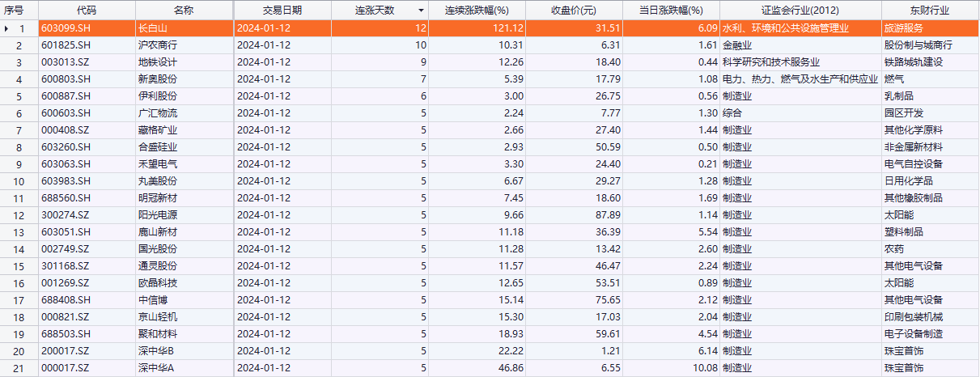980x377 pixels.
Task: Sort by the 代码 column header
Action: point(86,11)
